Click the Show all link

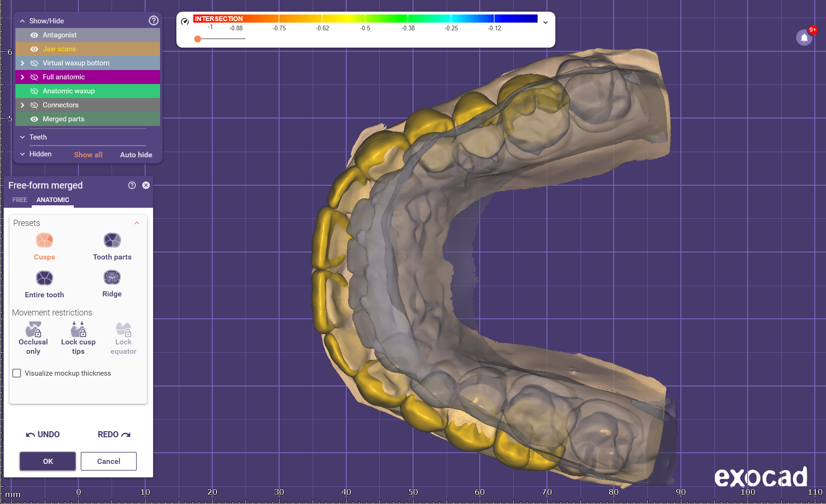[88, 155]
